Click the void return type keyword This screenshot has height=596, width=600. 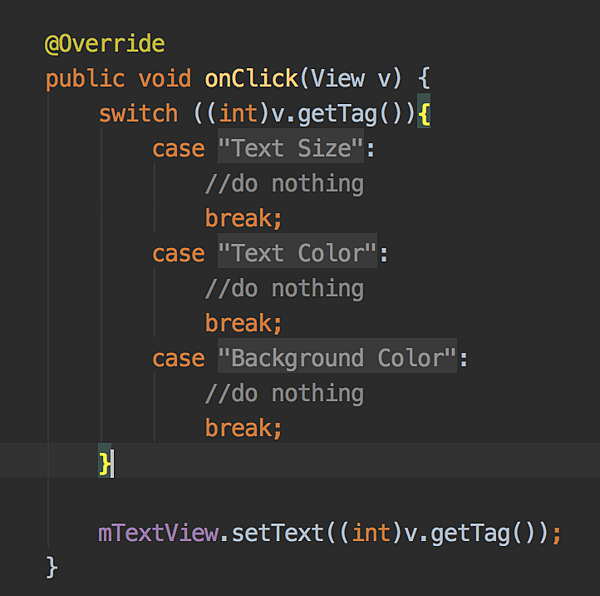[165, 78]
